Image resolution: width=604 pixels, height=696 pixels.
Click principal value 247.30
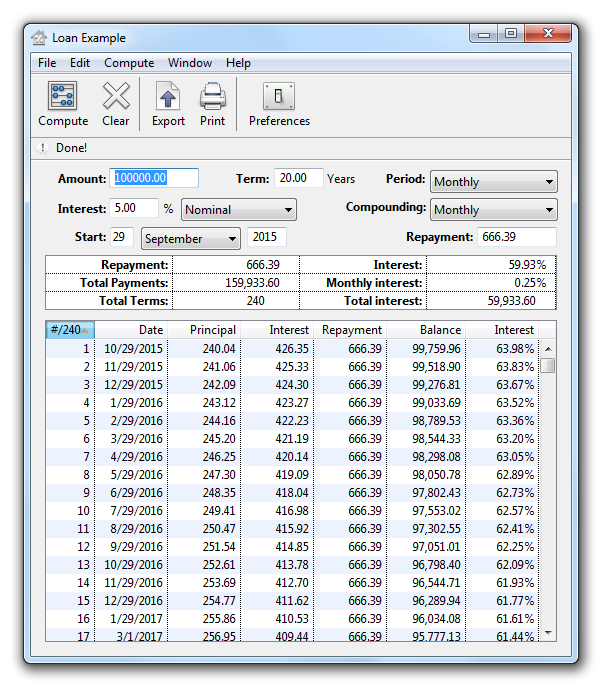(219, 475)
